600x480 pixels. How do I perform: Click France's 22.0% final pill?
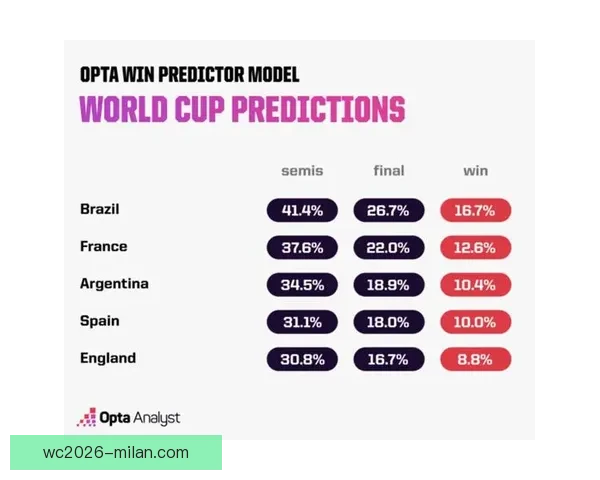pos(389,247)
